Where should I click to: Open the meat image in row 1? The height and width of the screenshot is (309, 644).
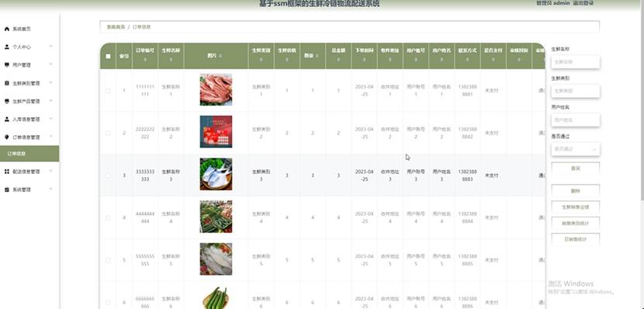[216, 89]
